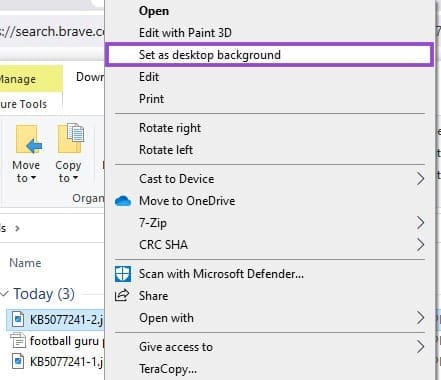The image size is (441, 380).
Task: Click the Picture Tools tab label
Action: pos(23,104)
